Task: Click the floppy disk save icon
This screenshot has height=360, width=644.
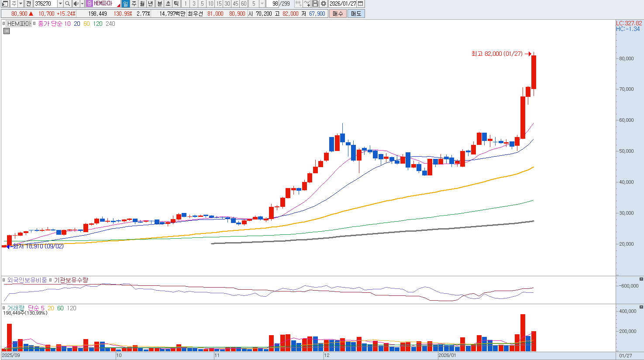Action: point(315,3)
